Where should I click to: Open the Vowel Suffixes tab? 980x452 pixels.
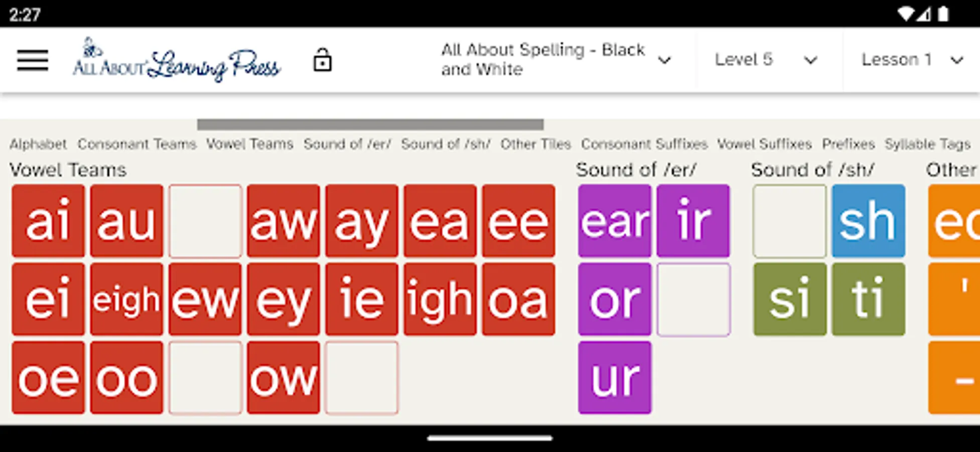(764, 144)
